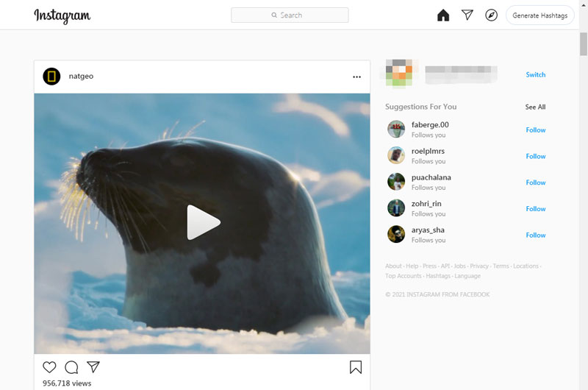Follow roelplmrs
The width and height of the screenshot is (588, 390).
point(536,156)
